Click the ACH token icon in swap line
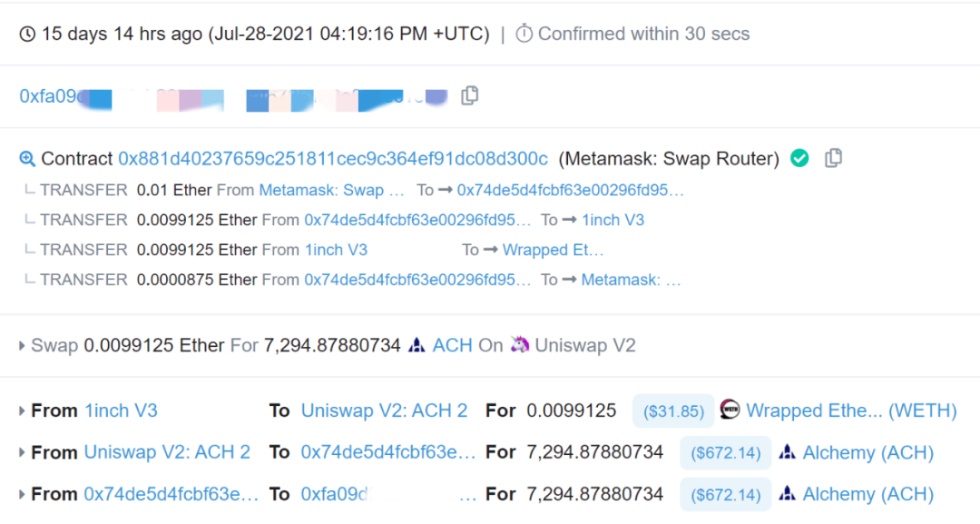The width and height of the screenshot is (980, 524). coord(416,345)
